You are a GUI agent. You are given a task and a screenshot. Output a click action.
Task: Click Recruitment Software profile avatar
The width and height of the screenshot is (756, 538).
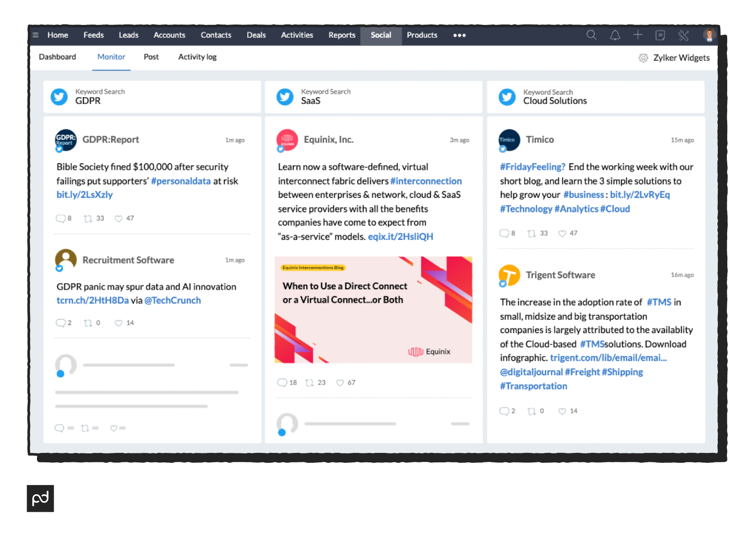coord(66,260)
